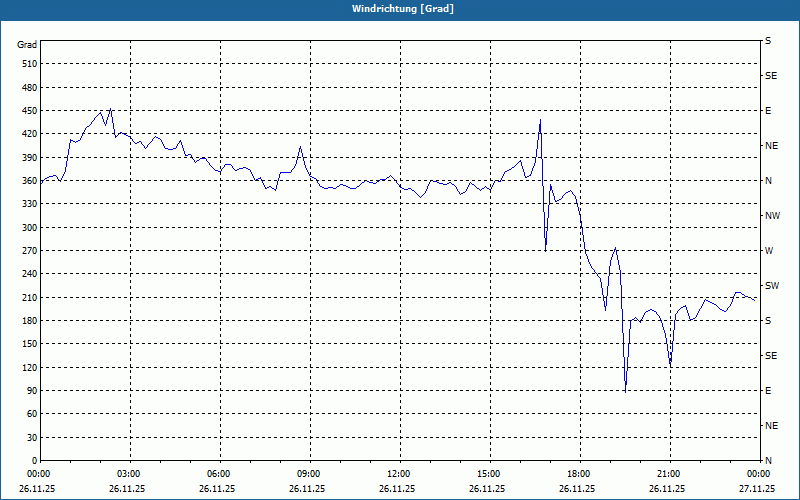Select the 510 value on left axis
This screenshot has height=500, width=800.
[x=30, y=64]
